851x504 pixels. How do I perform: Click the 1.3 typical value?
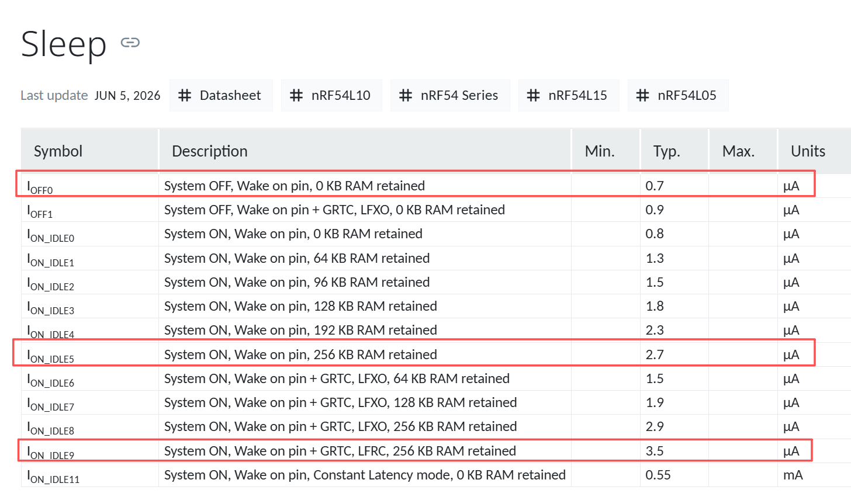coord(655,258)
